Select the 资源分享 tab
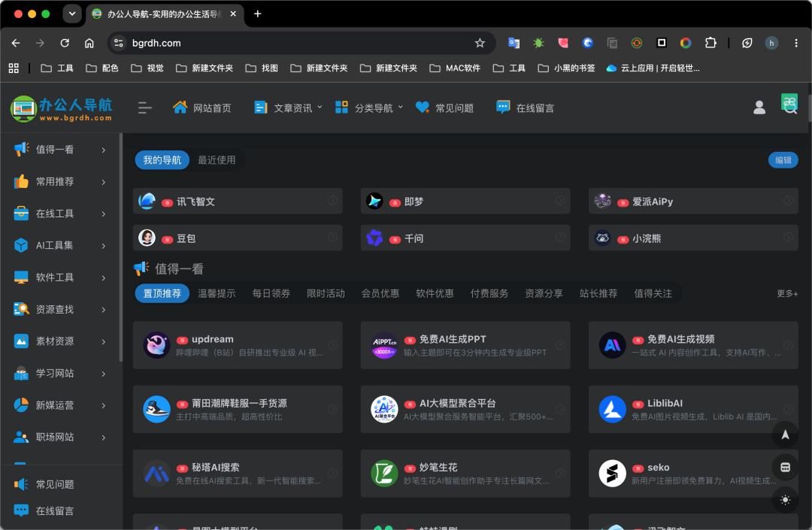This screenshot has width=812, height=530. coord(544,293)
